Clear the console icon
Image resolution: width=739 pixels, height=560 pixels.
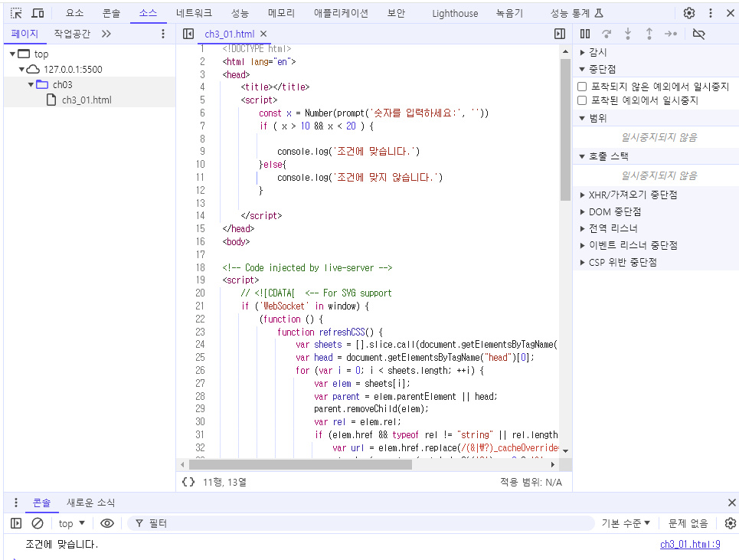tap(38, 523)
